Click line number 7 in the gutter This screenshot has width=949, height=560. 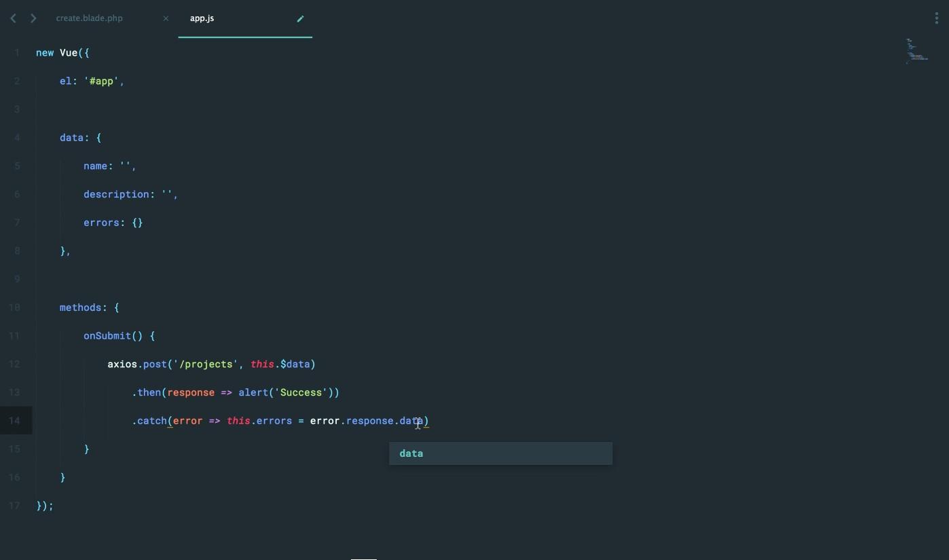[16, 223]
